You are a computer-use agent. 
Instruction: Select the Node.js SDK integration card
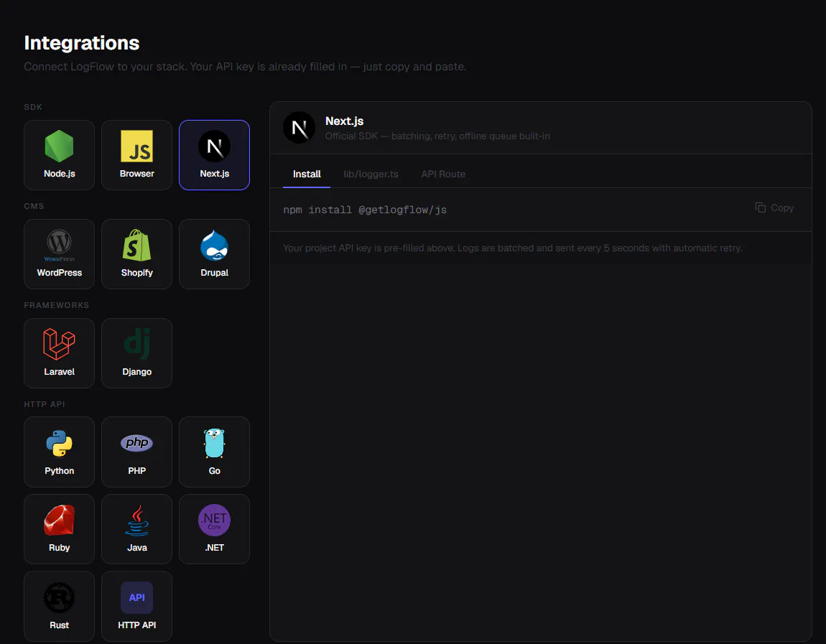(59, 155)
